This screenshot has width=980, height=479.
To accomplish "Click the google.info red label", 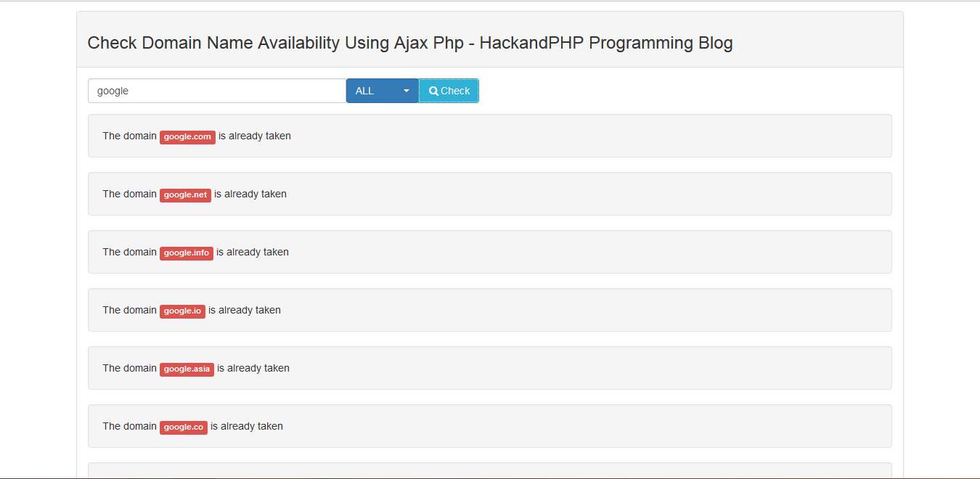I will point(187,253).
